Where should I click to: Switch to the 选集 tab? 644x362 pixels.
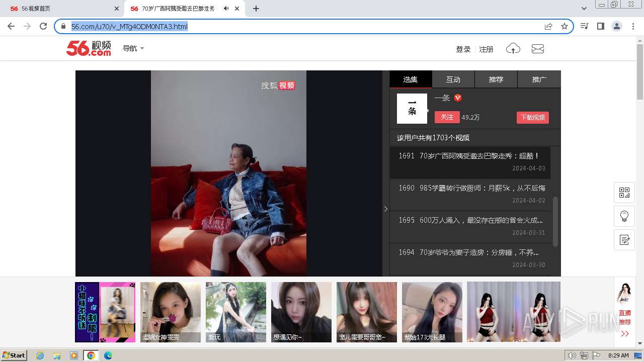coord(411,79)
